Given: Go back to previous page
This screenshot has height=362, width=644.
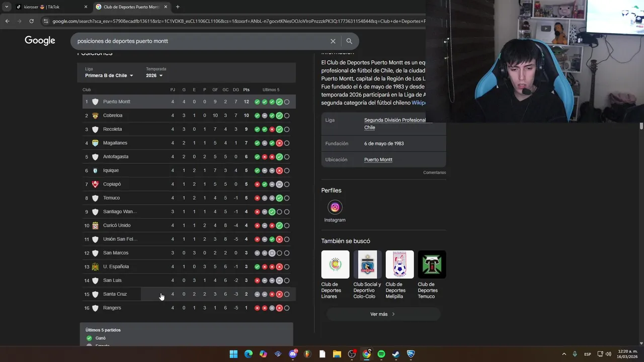Looking at the screenshot, I should [7, 21].
